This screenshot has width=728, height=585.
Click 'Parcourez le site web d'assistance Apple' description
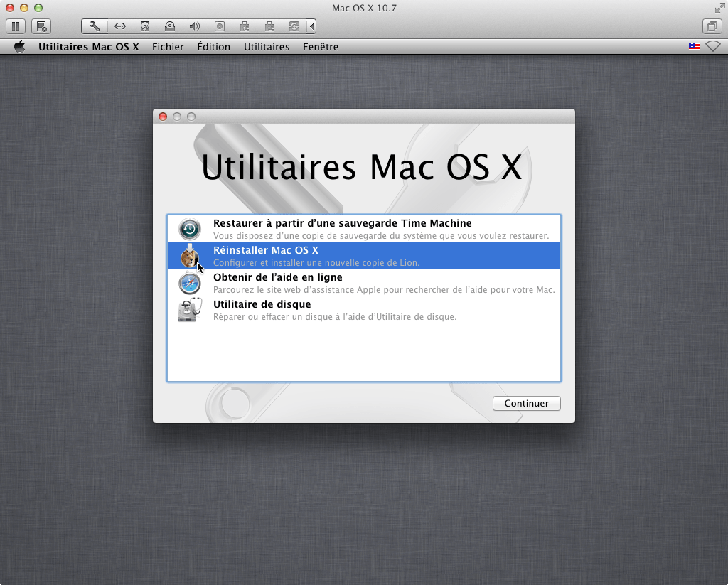pos(384,290)
